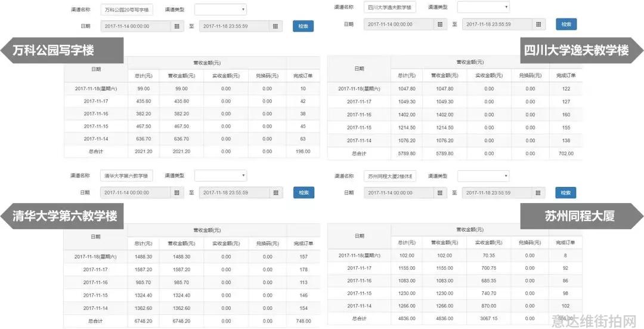This screenshot has width=644, height=329.
Task: Open start date calendar icon in 四川大学 panel
Action: [440, 24]
